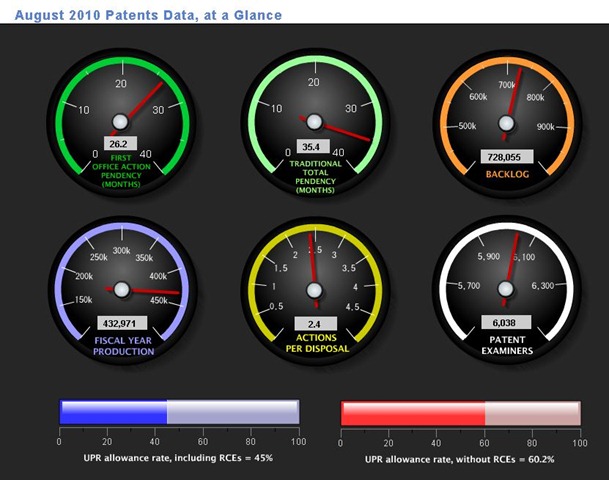Click the August 2010 Patents Data title
The width and height of the screenshot is (609, 480).
pos(148,15)
